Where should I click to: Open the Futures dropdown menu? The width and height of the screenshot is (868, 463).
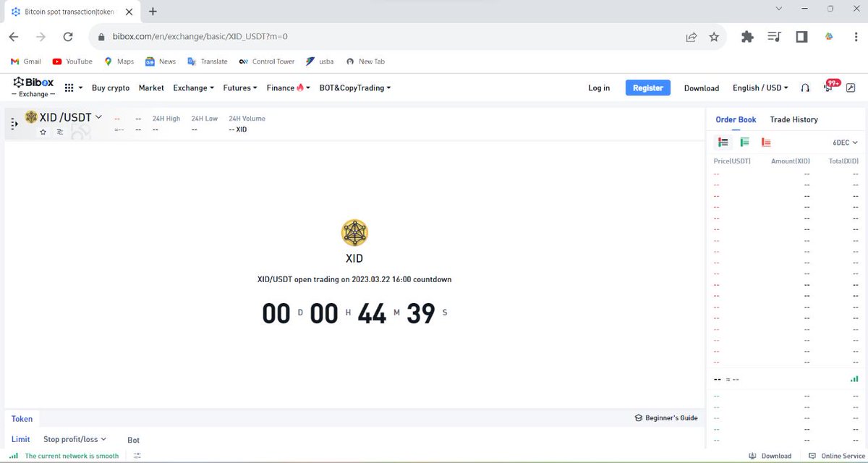point(240,88)
